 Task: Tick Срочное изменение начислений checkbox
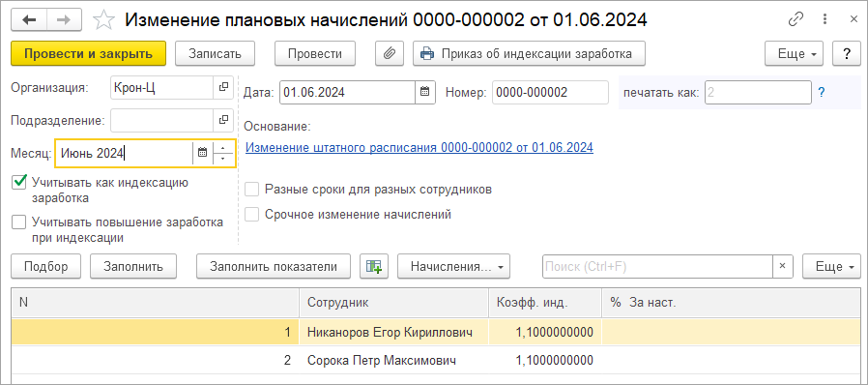point(252,215)
